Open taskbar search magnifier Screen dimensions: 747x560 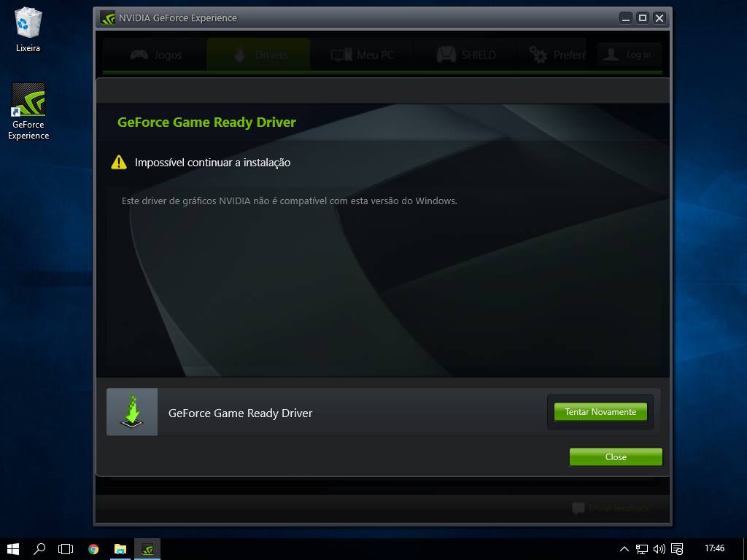click(x=39, y=549)
